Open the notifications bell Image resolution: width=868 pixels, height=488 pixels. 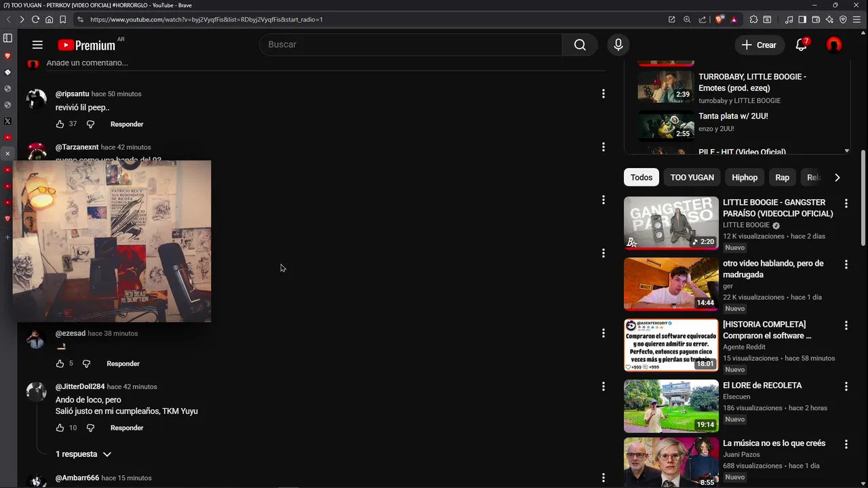tap(801, 45)
